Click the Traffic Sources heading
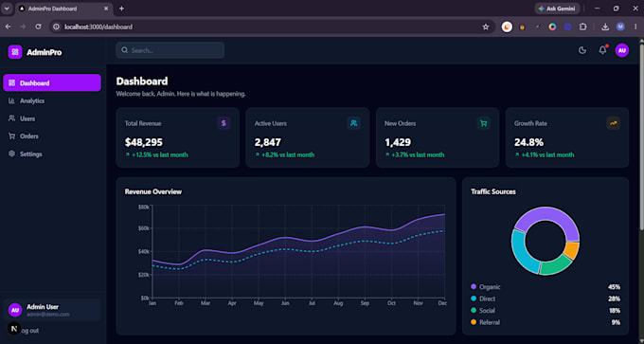This screenshot has height=344, width=644. click(493, 191)
